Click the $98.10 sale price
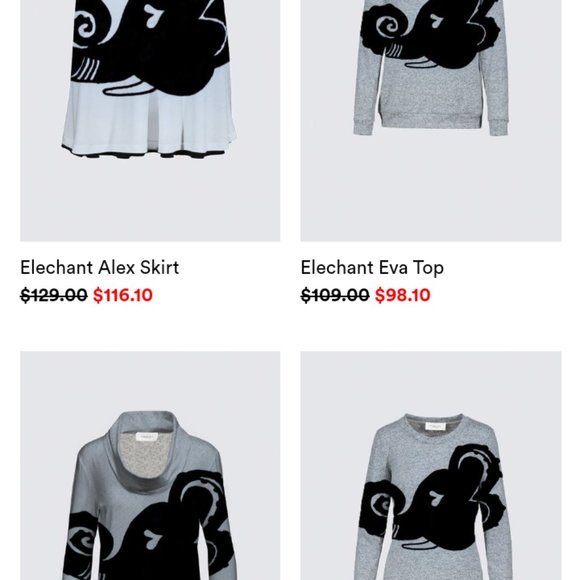This screenshot has width=580, height=580. [x=402, y=295]
